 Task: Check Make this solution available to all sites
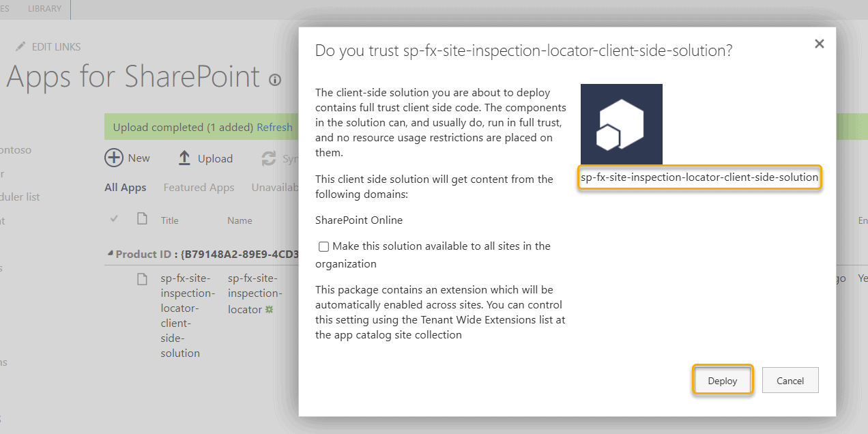coord(323,246)
